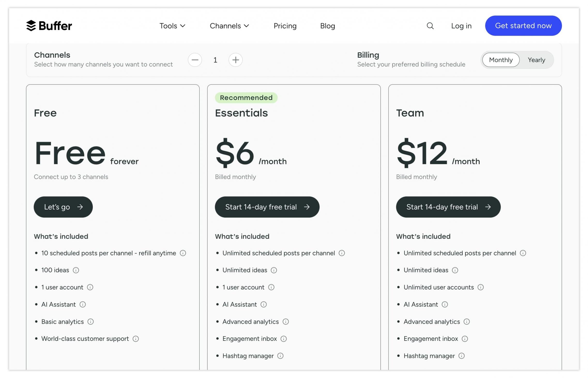Screen dimensions: 588x378
Task: Click the Buffer logo
Action: click(x=49, y=26)
